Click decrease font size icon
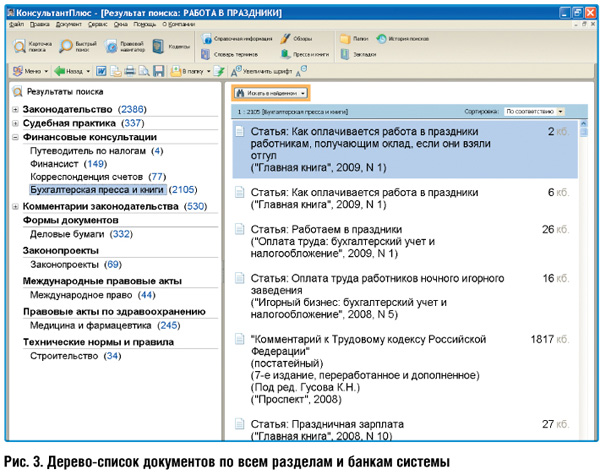The height and width of the screenshot is (475, 600). point(301,71)
